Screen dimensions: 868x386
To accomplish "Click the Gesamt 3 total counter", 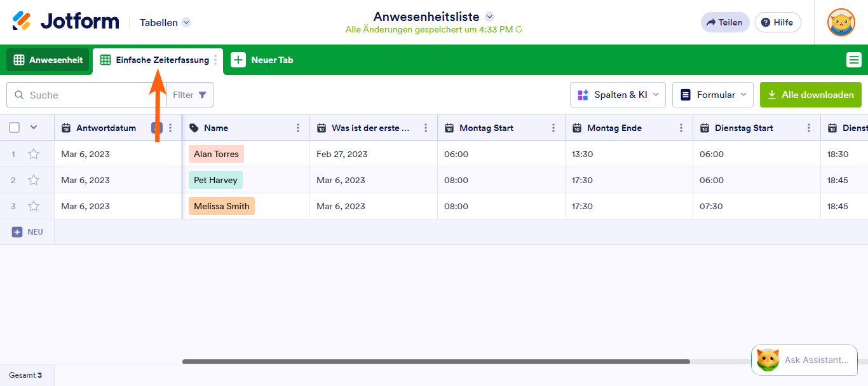I will (25, 375).
